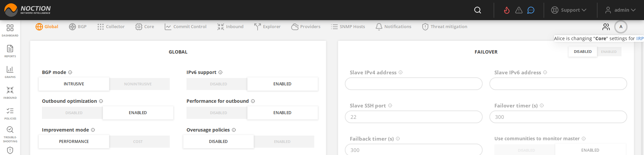This screenshot has width=644, height=155.
Task: Go to Graphs in the sidebar
Action: [10, 72]
